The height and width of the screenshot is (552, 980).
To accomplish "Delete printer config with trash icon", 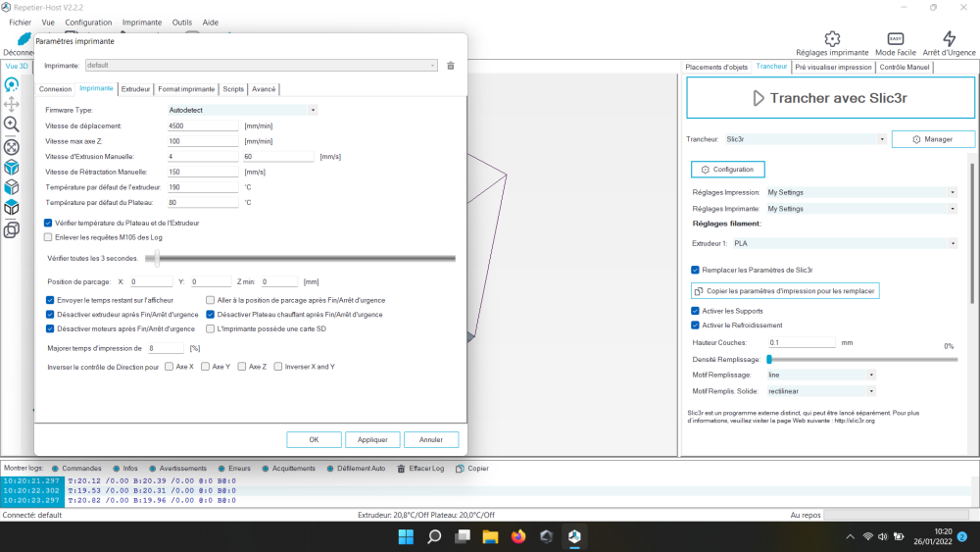I will [x=451, y=66].
